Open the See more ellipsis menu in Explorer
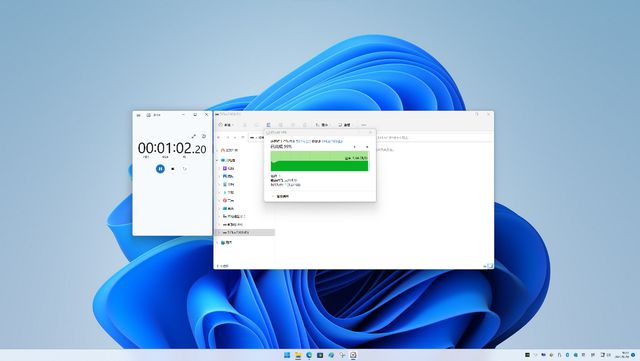The image size is (640, 361). point(364,125)
